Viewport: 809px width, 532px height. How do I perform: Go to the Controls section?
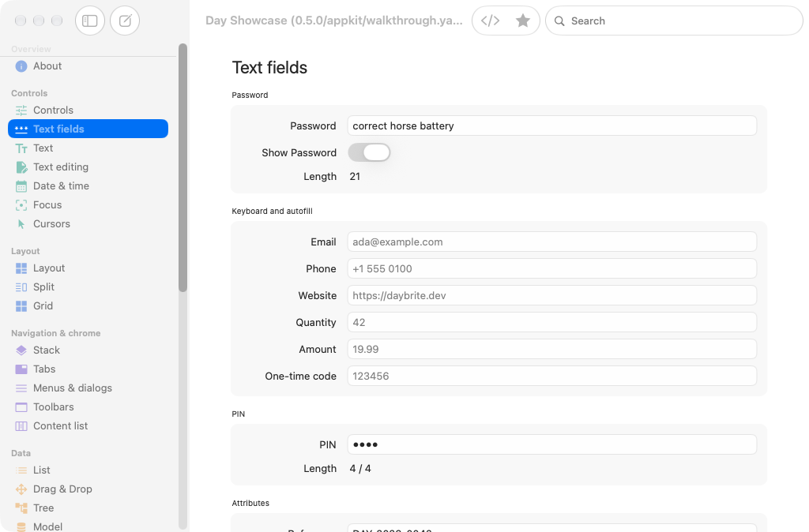[x=88, y=110]
